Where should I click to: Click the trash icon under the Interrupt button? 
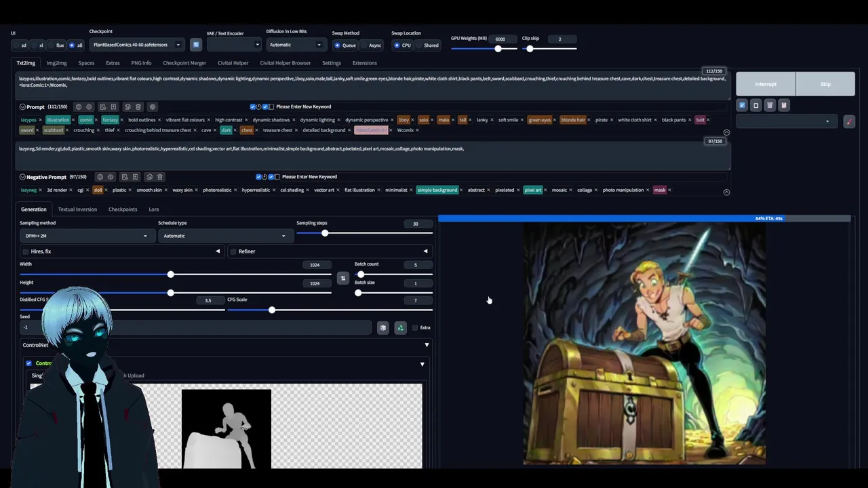[770, 105]
